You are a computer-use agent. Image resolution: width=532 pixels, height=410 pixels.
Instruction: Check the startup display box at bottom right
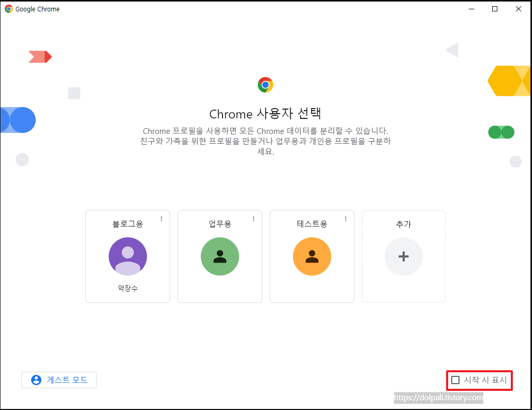click(x=455, y=379)
